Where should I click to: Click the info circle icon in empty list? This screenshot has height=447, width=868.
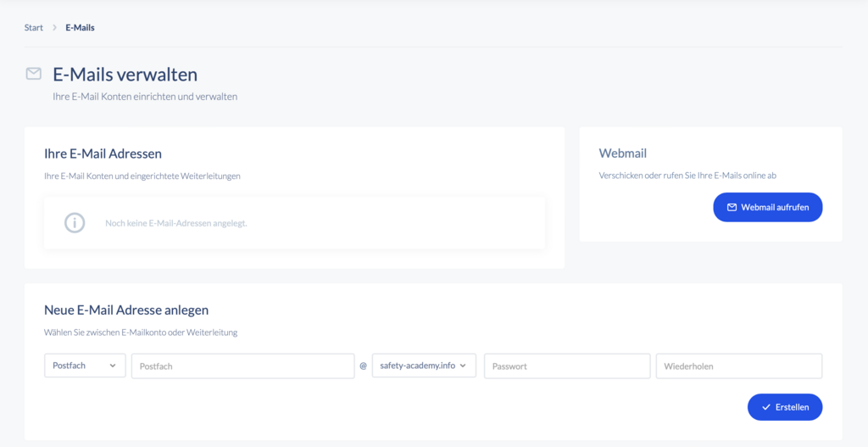pyautogui.click(x=75, y=223)
